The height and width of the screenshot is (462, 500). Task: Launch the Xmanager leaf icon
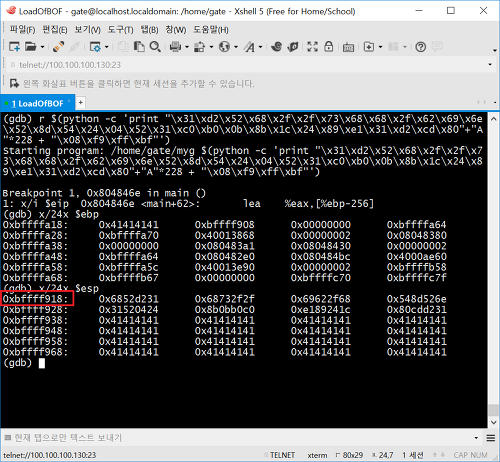[x=293, y=47]
